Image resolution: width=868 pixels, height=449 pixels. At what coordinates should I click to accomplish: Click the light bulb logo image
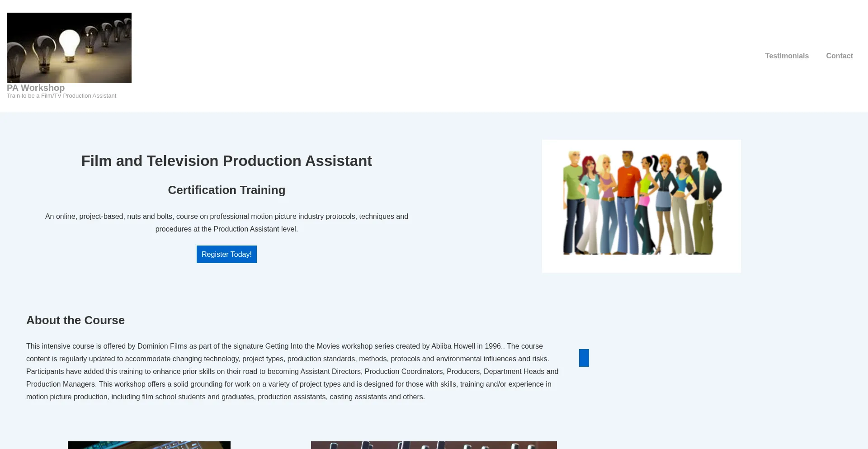pyautogui.click(x=69, y=48)
